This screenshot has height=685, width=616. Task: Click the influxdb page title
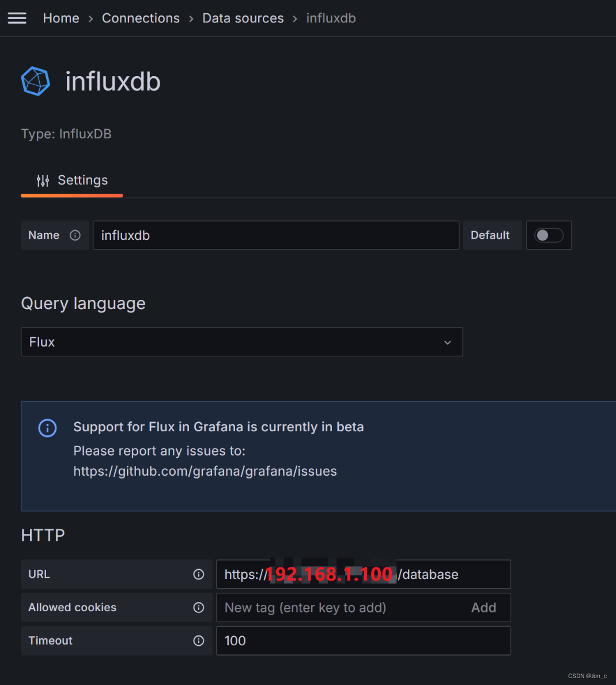pos(113,82)
